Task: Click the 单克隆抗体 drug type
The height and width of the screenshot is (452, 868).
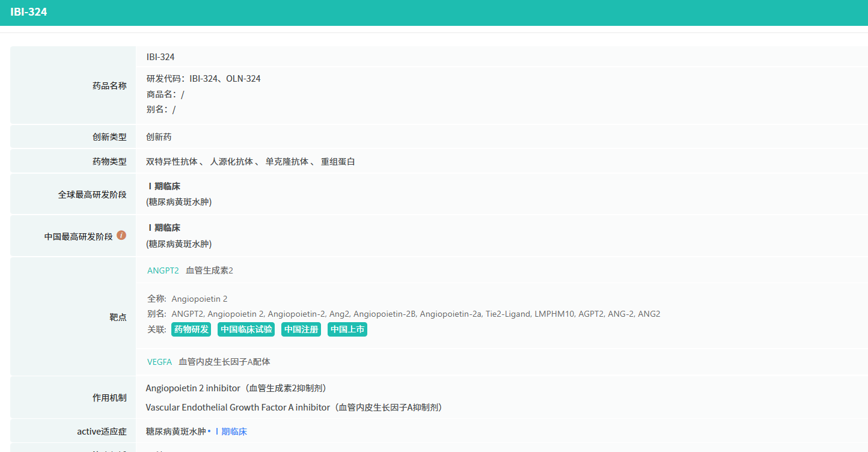Action: [287, 162]
